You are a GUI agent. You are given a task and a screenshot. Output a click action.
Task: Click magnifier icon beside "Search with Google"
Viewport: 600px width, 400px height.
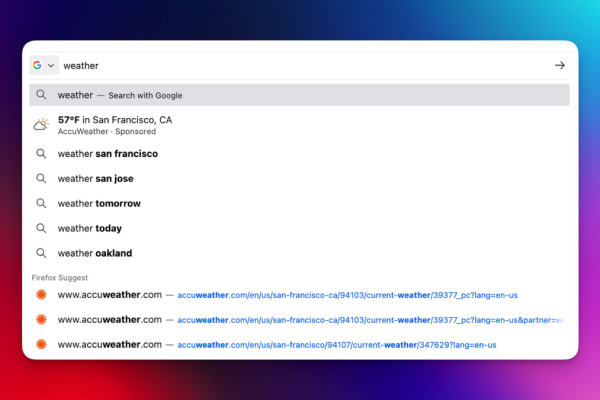[x=41, y=95]
